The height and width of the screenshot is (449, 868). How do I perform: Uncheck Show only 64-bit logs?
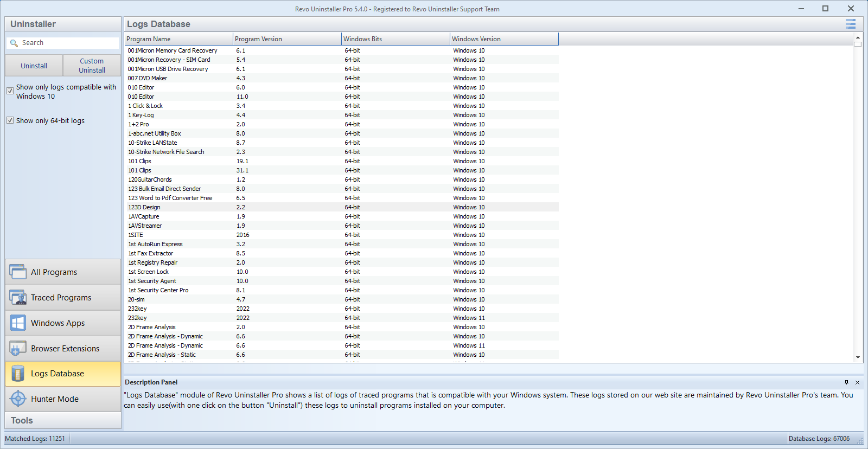coord(10,120)
